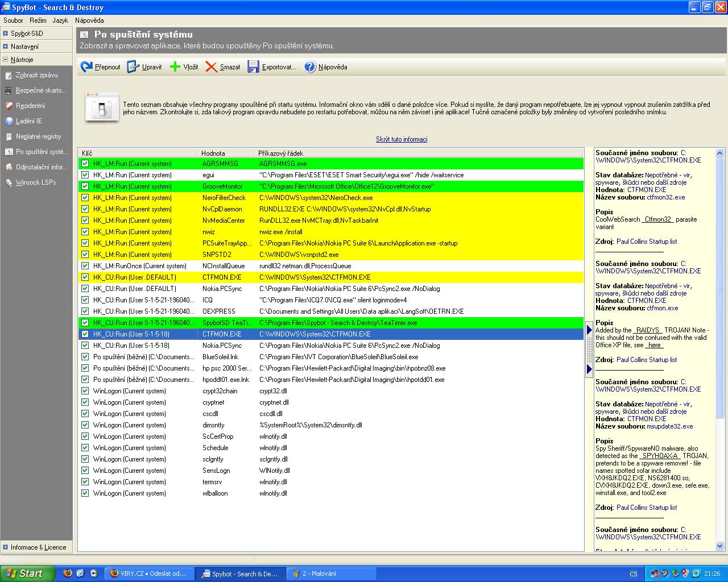Click the Přepnout toggle icon in toolbar
728x582 pixels.
pyautogui.click(x=86, y=67)
